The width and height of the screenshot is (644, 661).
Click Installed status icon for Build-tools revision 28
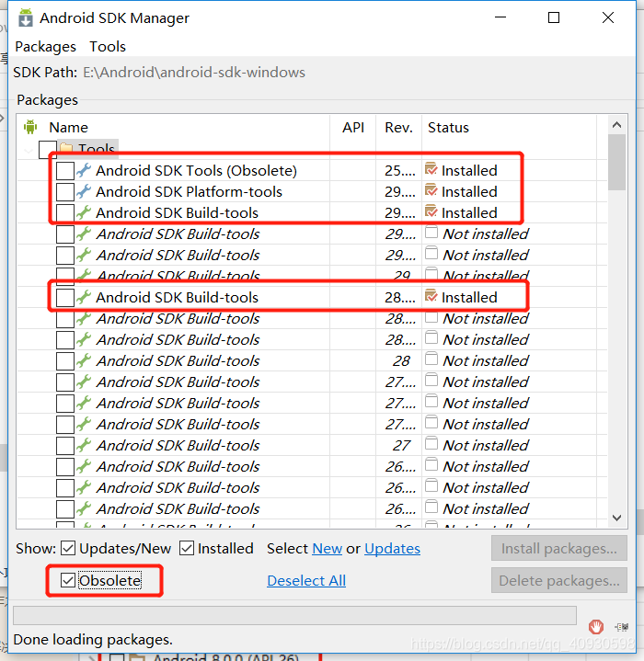pyautogui.click(x=431, y=296)
